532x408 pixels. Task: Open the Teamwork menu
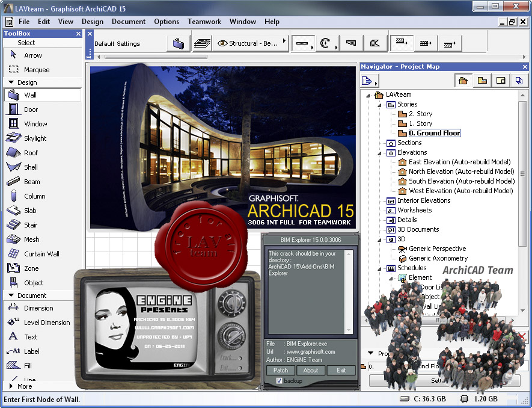[x=204, y=22]
